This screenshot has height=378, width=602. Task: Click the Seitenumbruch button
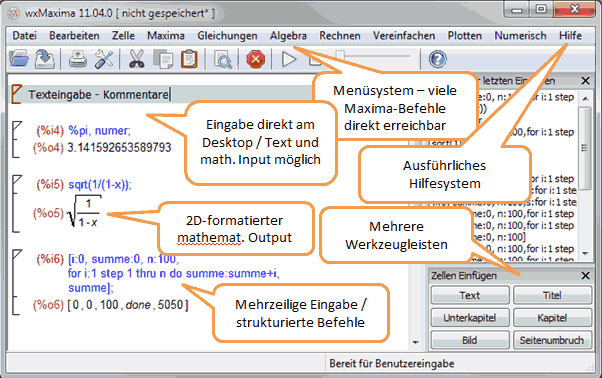[x=552, y=340]
